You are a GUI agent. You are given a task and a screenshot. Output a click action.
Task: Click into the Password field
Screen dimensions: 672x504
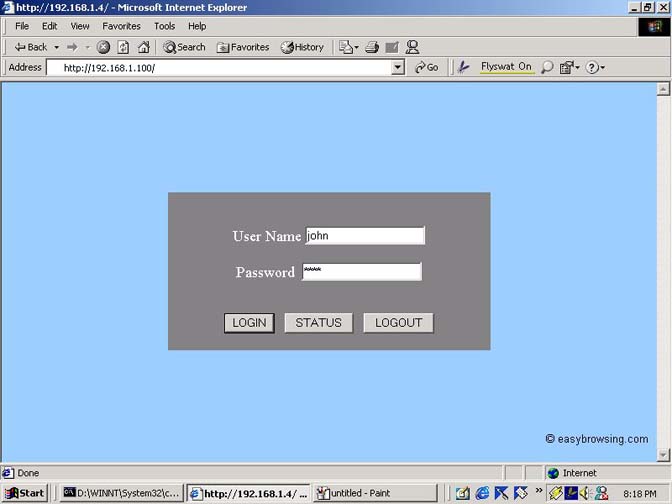click(361, 272)
